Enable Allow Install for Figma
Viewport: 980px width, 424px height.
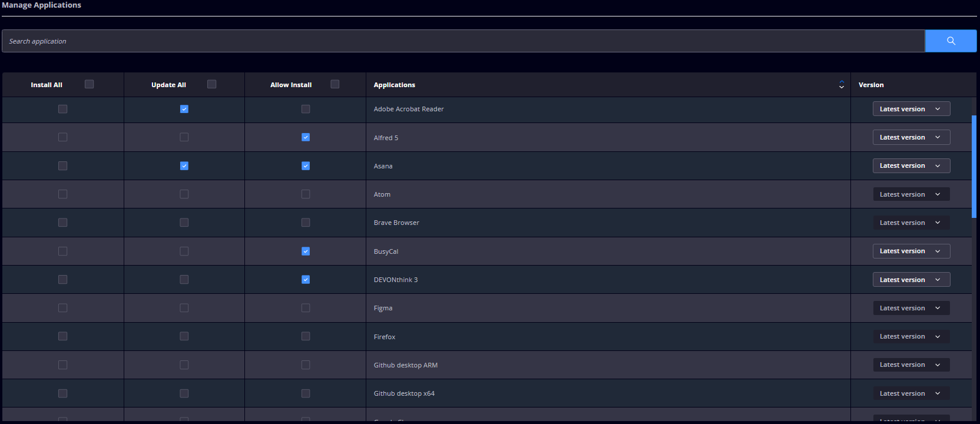[306, 308]
